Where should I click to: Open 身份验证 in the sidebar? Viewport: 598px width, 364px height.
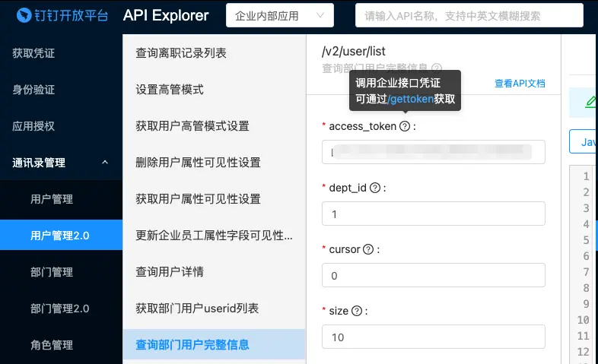(x=33, y=90)
